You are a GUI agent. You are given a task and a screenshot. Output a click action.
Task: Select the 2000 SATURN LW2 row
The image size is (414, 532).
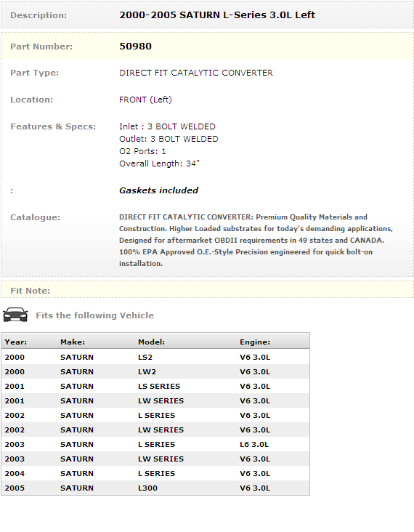coord(155,372)
